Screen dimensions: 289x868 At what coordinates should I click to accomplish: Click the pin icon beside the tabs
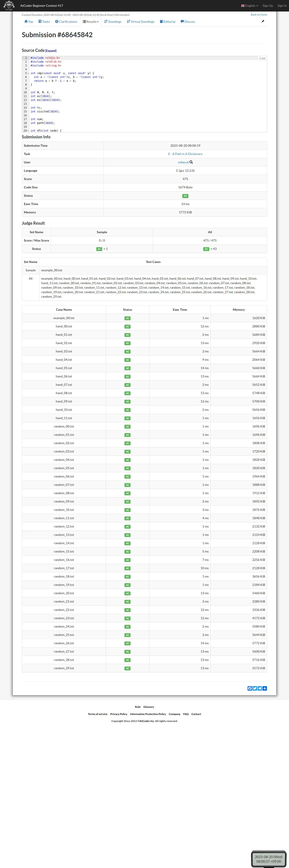coord(263,21)
